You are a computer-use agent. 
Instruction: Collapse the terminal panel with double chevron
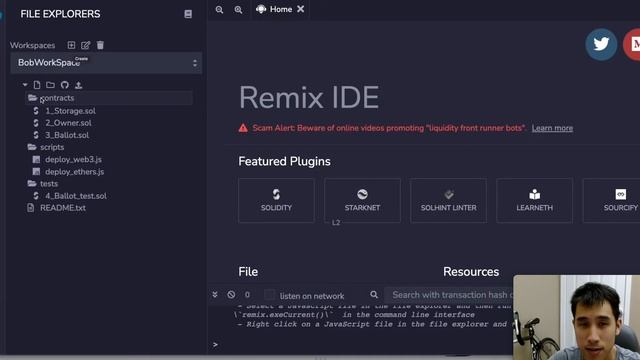pos(215,294)
